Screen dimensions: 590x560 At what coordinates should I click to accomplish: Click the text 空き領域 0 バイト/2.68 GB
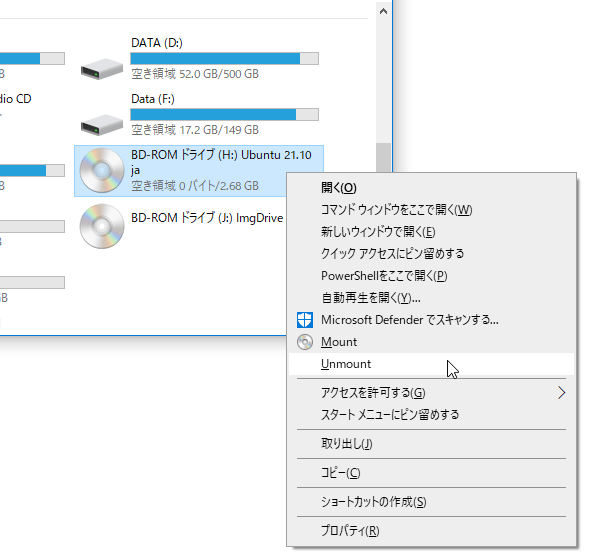point(195,186)
